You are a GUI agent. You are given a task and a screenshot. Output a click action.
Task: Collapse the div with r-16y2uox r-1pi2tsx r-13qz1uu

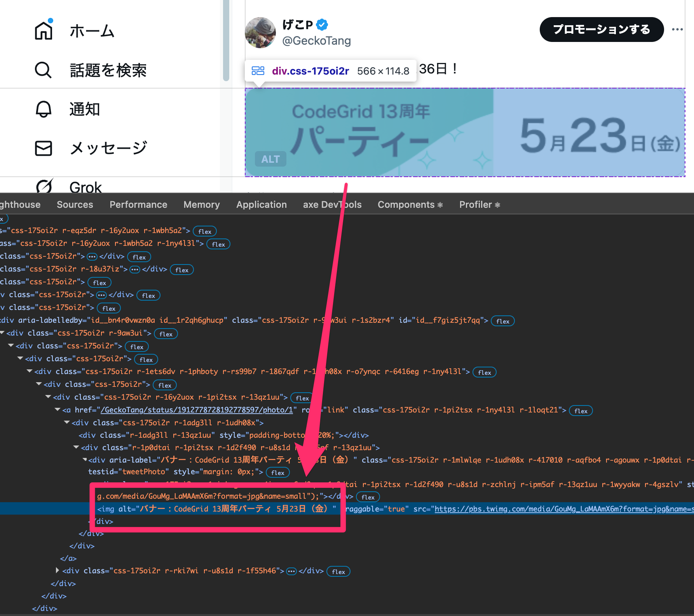click(48, 397)
